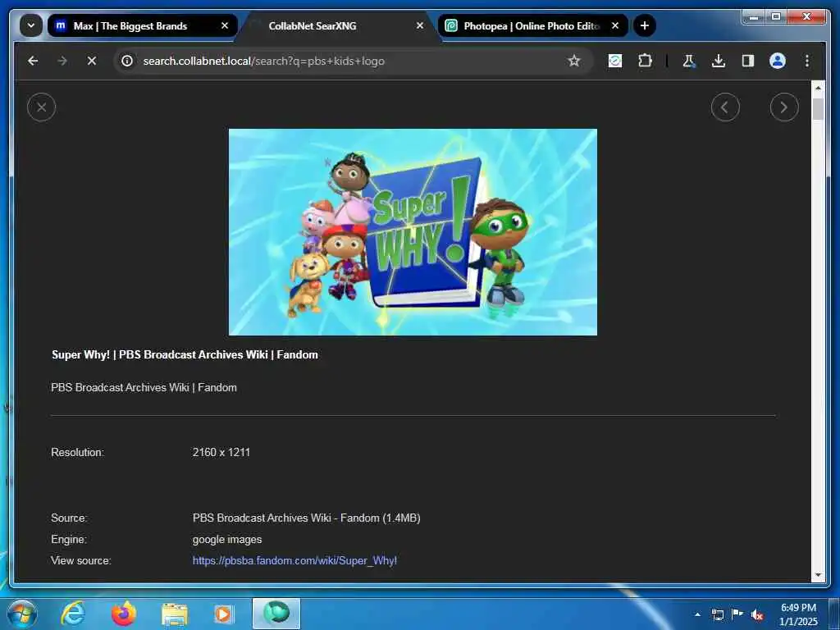Click the vertical scrollbar thumb

(818, 109)
